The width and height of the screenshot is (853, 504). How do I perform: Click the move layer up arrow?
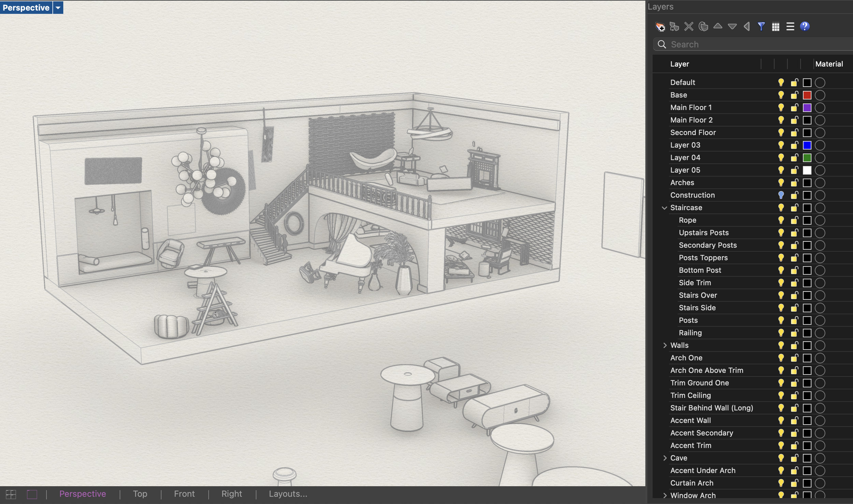[x=718, y=26]
